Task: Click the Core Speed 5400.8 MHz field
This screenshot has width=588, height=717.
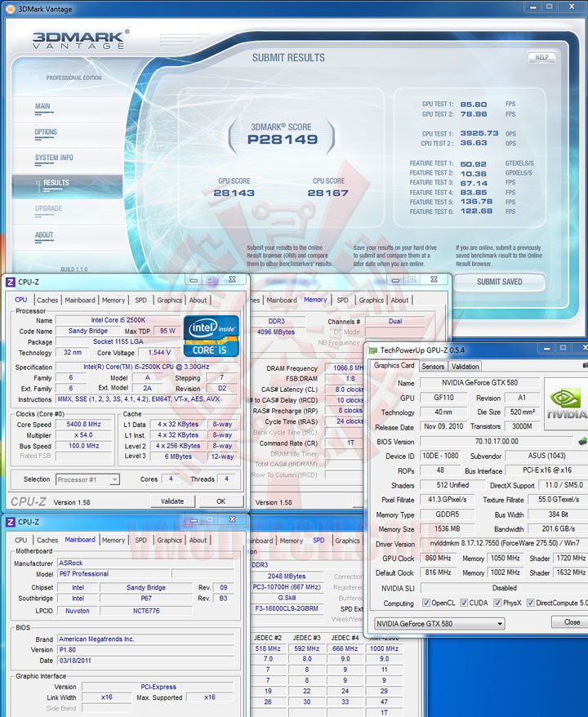Action: pyautogui.click(x=83, y=425)
